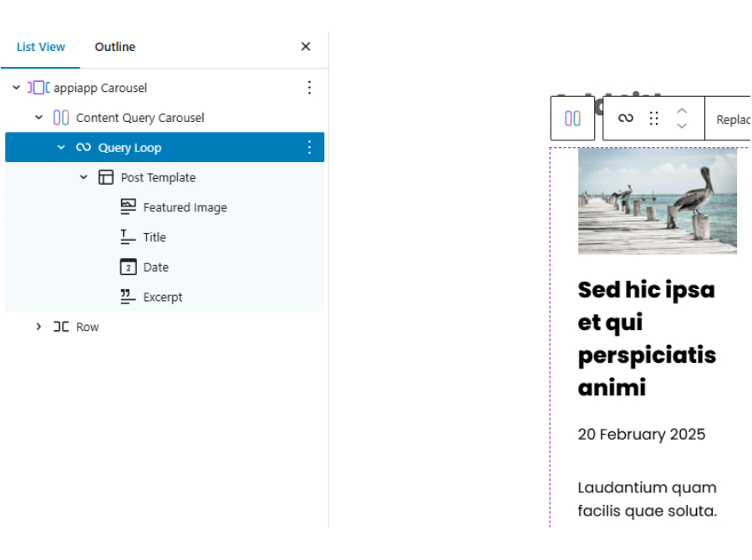752x560 pixels.
Task: Click the Excerpt quote icon
Action: (128, 297)
